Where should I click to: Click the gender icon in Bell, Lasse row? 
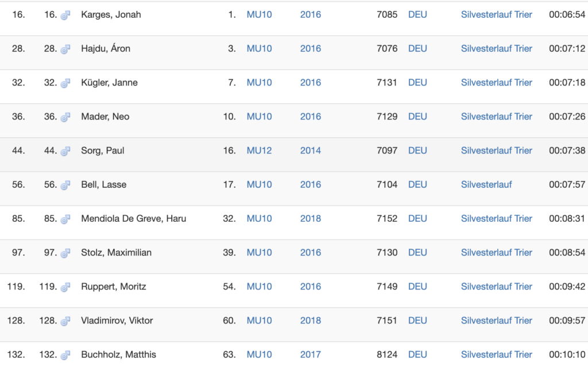[65, 185]
